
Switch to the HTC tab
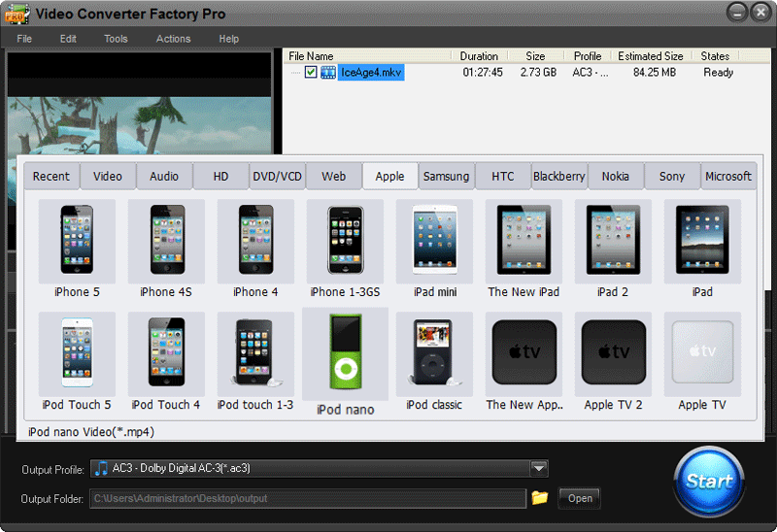[x=503, y=177]
